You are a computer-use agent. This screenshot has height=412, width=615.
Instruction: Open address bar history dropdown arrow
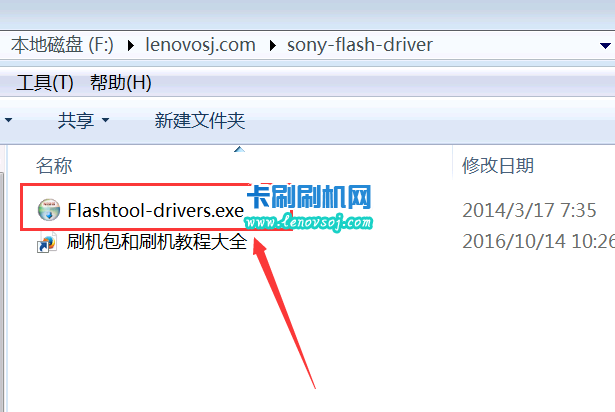[x=606, y=46]
